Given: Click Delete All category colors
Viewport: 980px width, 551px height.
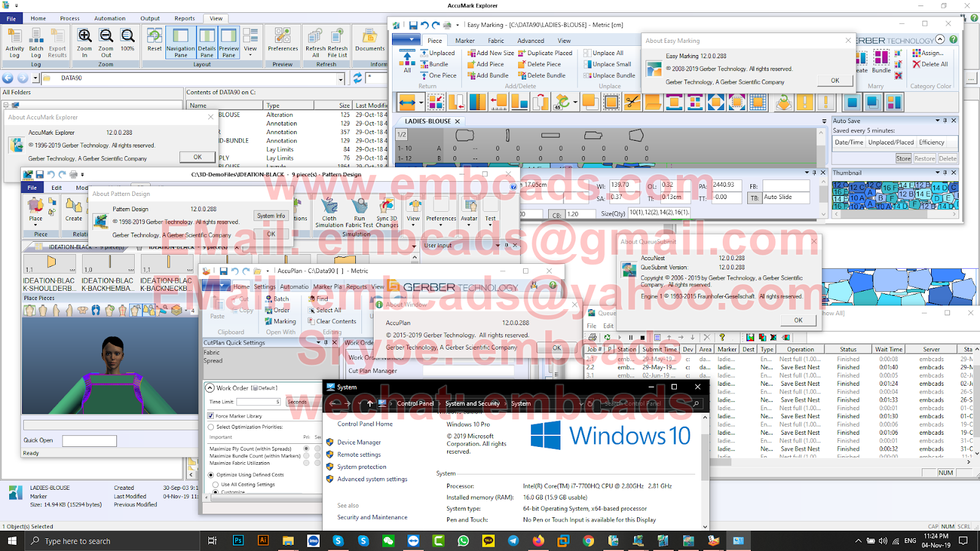Looking at the screenshot, I should point(930,64).
